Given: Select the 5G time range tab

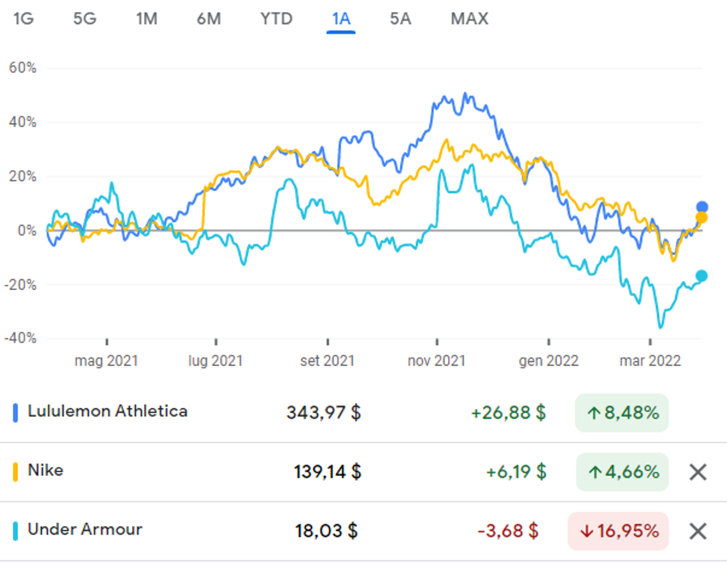Looking at the screenshot, I should pyautogui.click(x=85, y=18).
